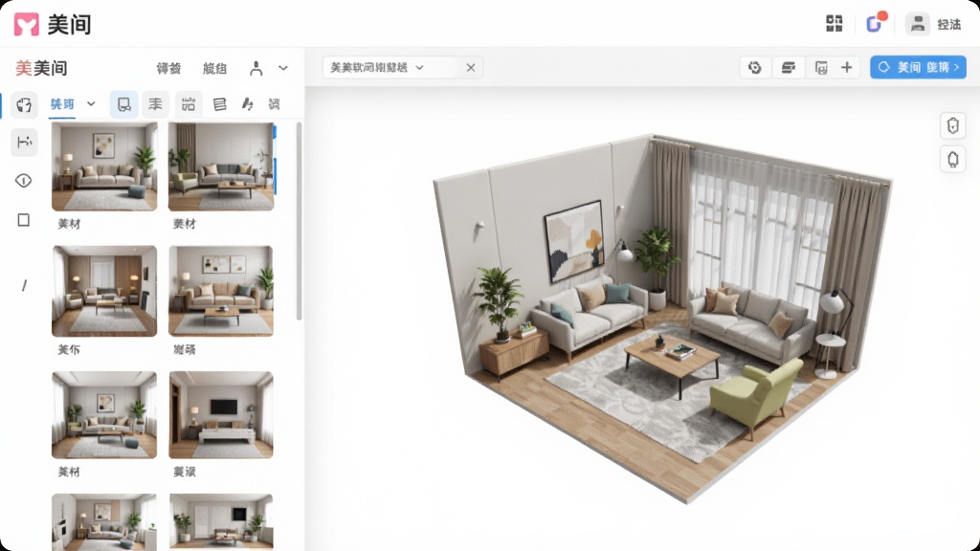Select thumbnail with striped curtain and green armchair
The height and width of the screenshot is (551, 980).
tap(221, 166)
